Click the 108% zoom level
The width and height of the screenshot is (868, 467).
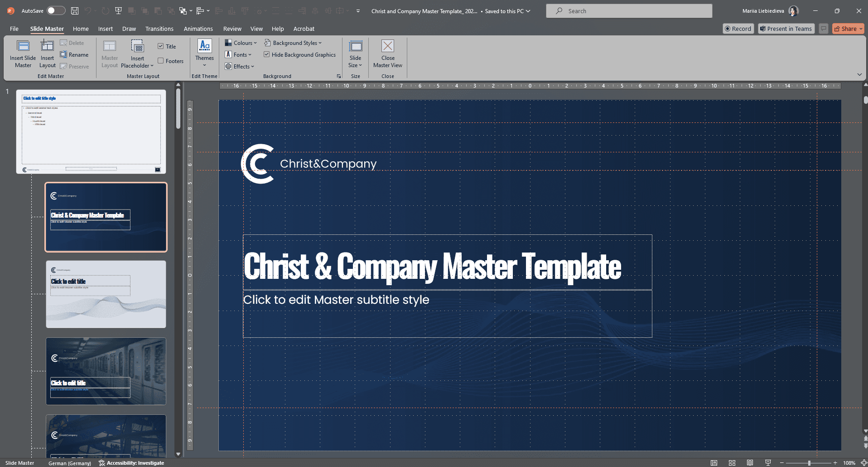coord(849,463)
